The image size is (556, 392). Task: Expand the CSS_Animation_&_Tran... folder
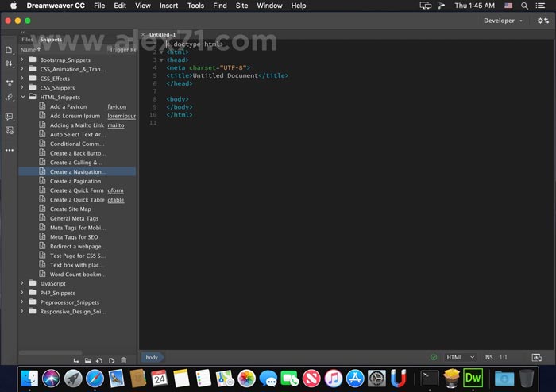click(22, 69)
